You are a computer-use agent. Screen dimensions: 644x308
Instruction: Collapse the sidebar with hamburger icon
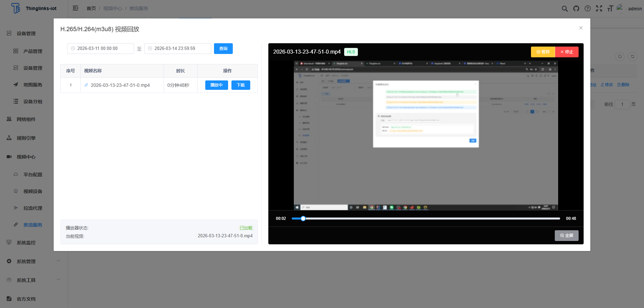[x=75, y=8]
